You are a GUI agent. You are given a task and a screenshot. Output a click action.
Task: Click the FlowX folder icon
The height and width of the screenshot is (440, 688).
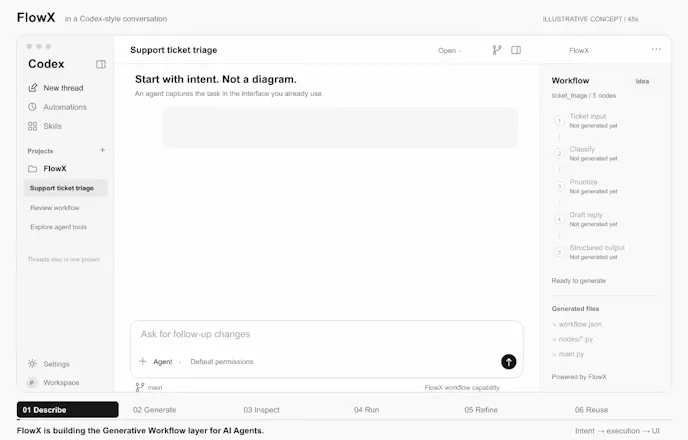tap(32, 168)
